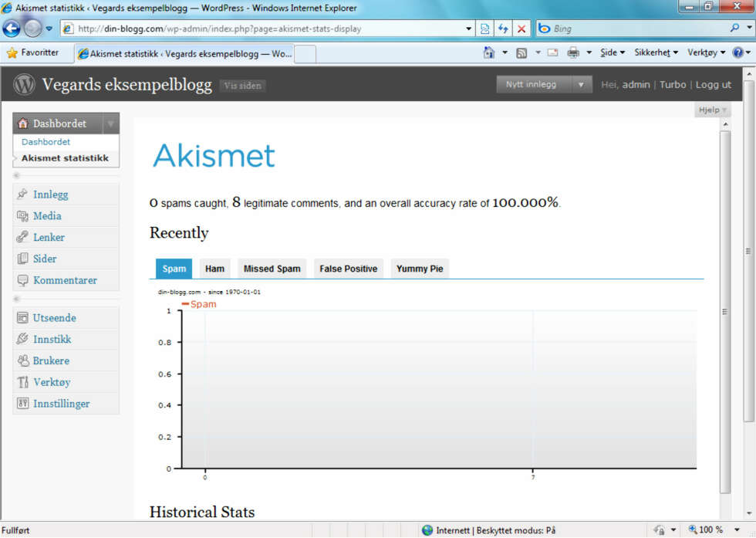Select the Akismet statistikk browser tab
Viewport: 756px width, 538px height.
coord(184,53)
